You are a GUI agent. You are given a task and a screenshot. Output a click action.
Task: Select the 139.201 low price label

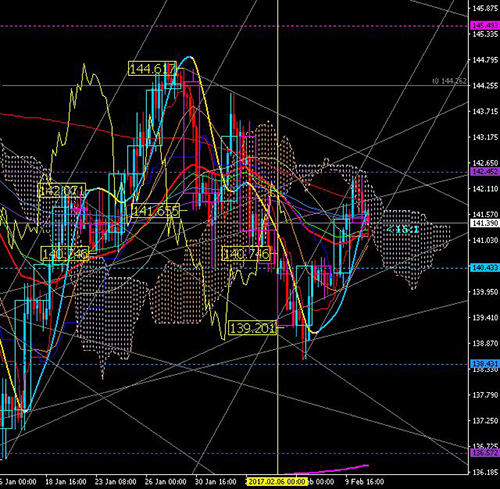pyautogui.click(x=253, y=328)
